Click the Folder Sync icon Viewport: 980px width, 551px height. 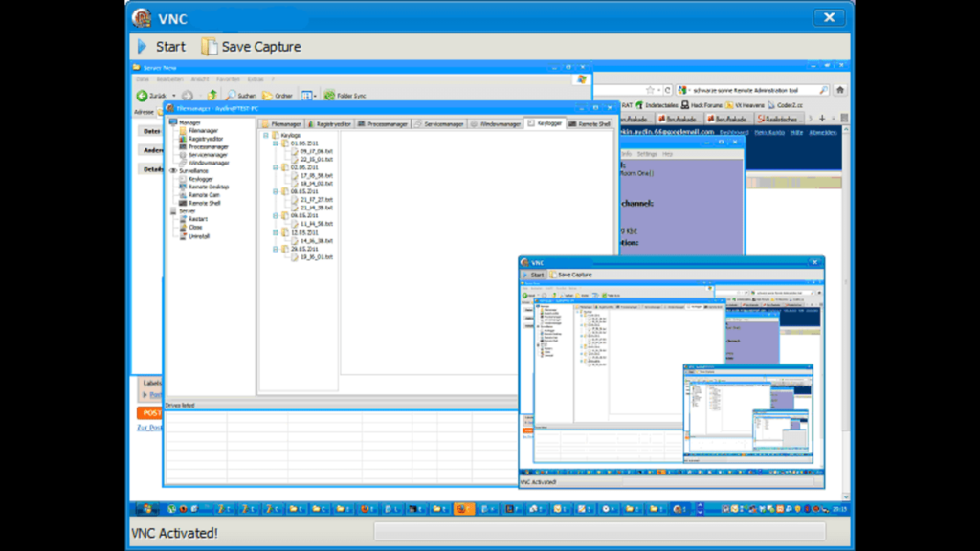pos(329,96)
